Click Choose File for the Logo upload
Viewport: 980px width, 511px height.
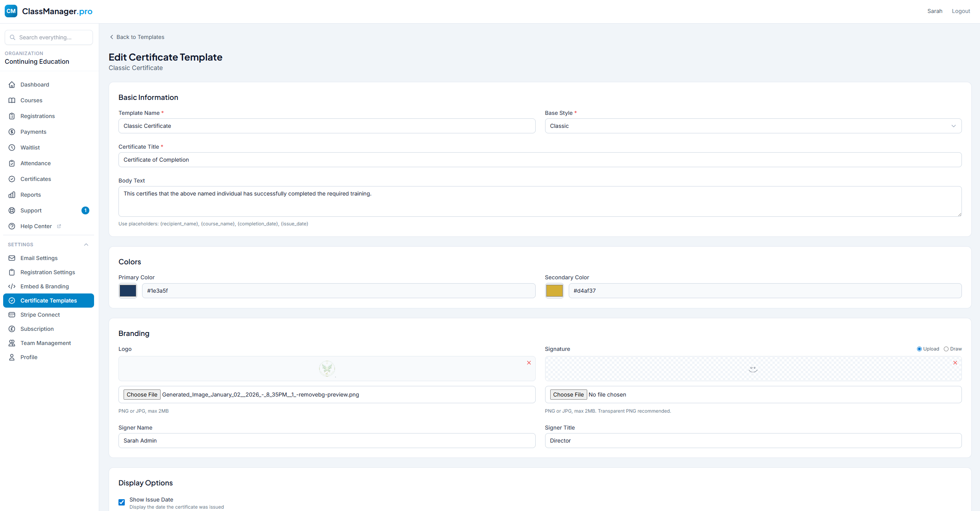click(x=142, y=394)
